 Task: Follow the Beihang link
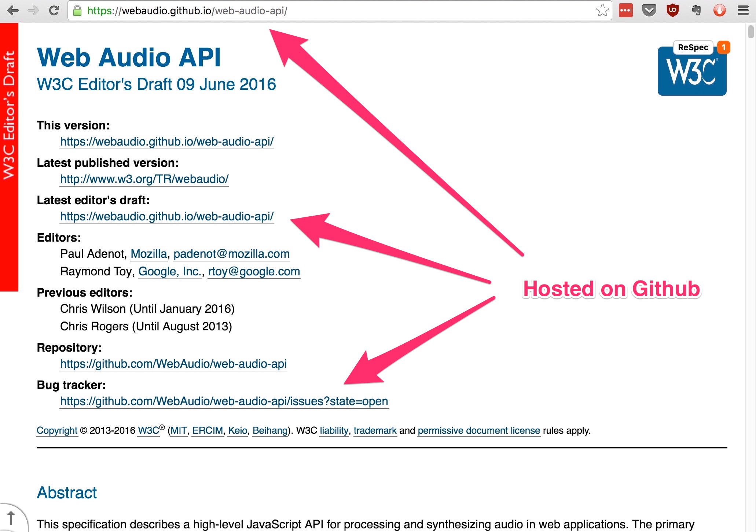coord(270,430)
